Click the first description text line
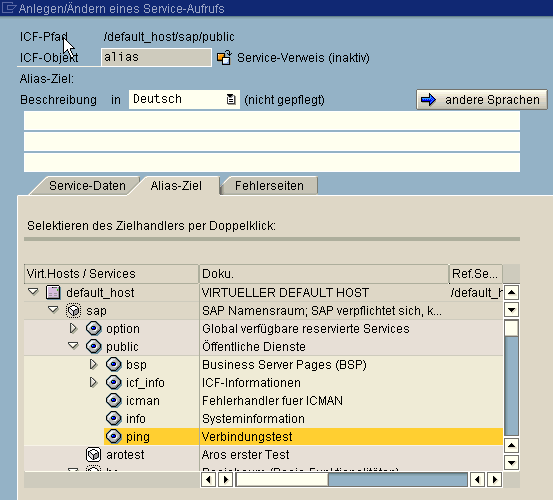The image size is (553, 500). tap(272, 121)
